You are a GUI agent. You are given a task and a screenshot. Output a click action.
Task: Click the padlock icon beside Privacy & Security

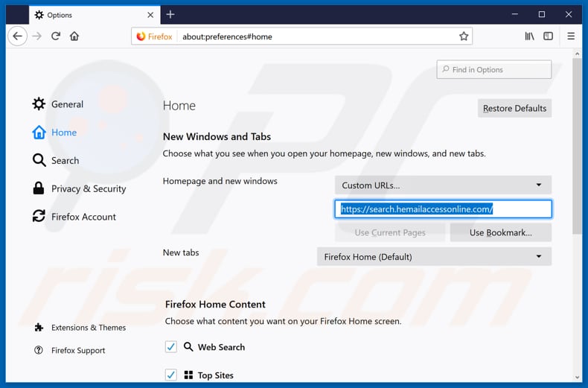pos(39,188)
